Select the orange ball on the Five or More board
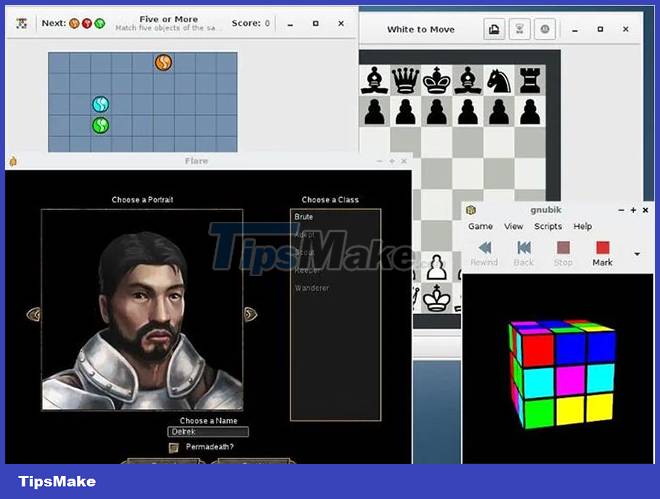 (x=163, y=62)
